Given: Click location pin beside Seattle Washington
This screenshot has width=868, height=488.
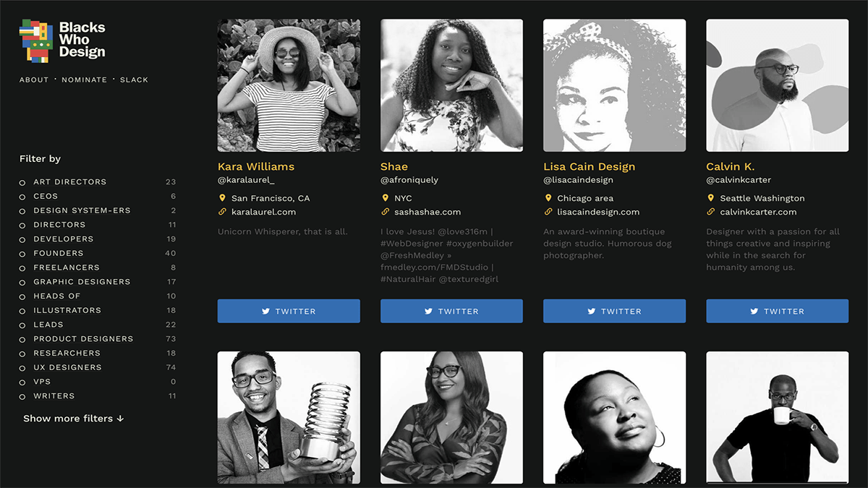Looking at the screenshot, I should 711,198.
